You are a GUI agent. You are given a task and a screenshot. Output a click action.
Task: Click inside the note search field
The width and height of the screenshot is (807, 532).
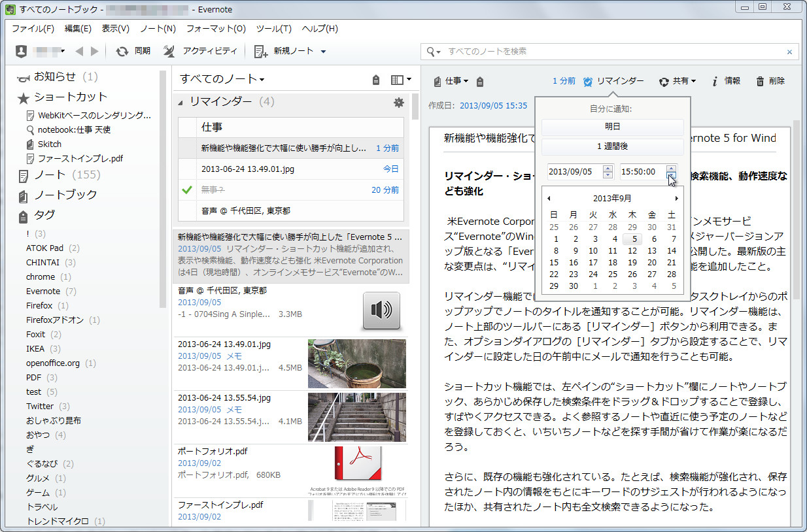tap(556, 52)
